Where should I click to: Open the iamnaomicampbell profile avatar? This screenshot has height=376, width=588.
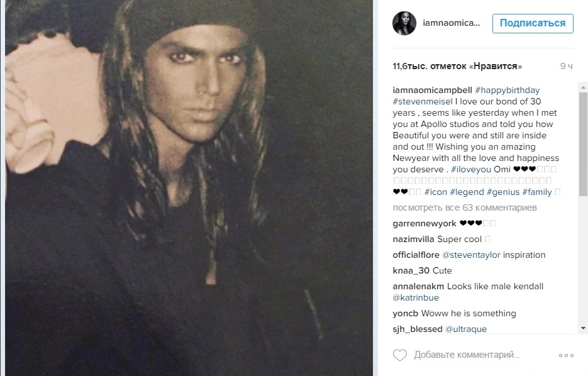404,23
